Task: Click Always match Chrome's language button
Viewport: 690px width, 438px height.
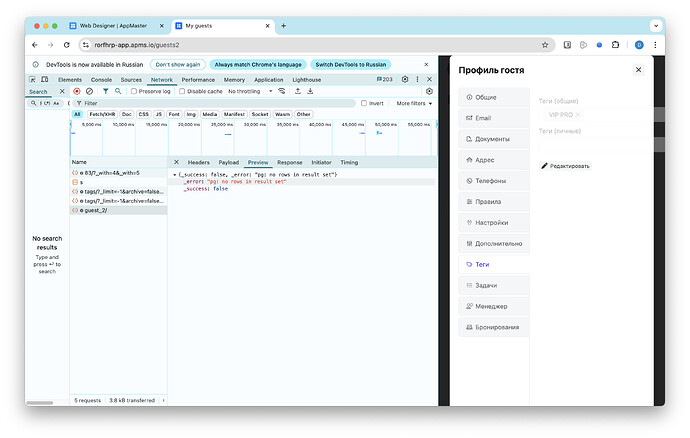Action: pyautogui.click(x=258, y=64)
